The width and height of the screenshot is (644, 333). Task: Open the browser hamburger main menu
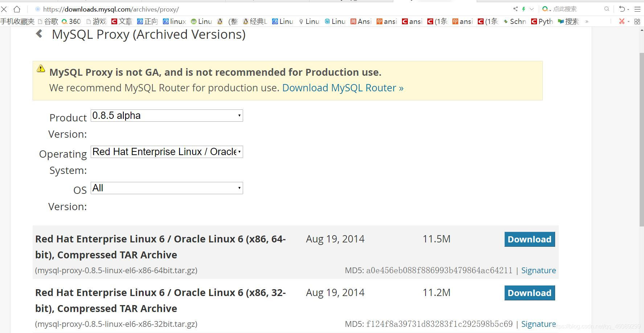[637, 9]
